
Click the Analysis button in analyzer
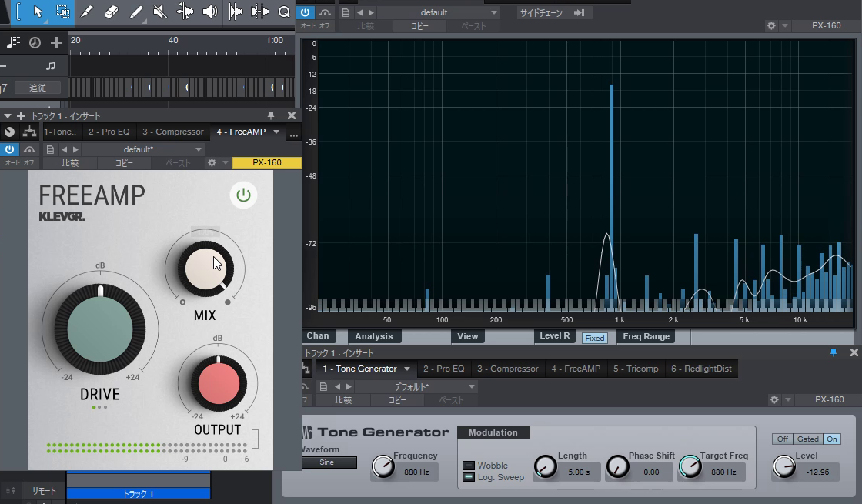374,336
